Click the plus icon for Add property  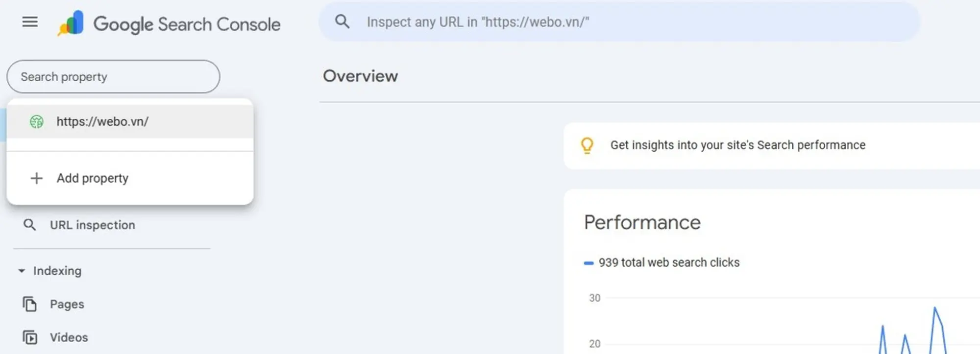click(x=36, y=178)
